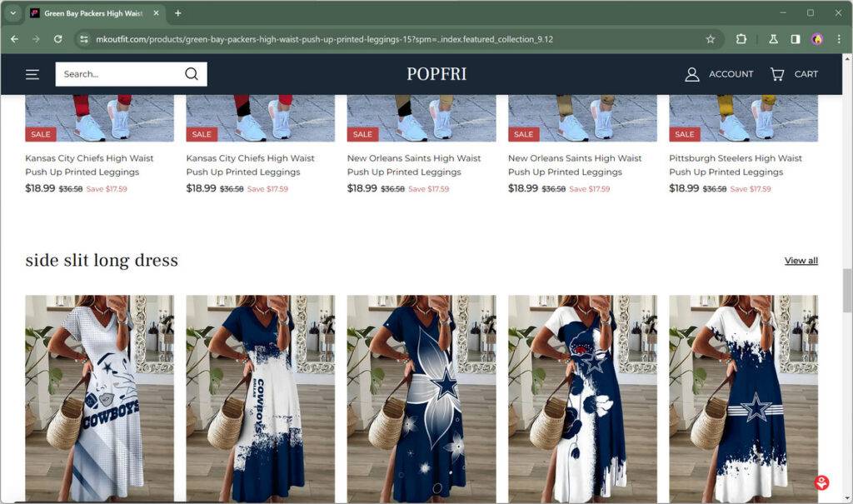
Task: Open second Kansas City Chiefs leggings title
Action: [x=250, y=165]
